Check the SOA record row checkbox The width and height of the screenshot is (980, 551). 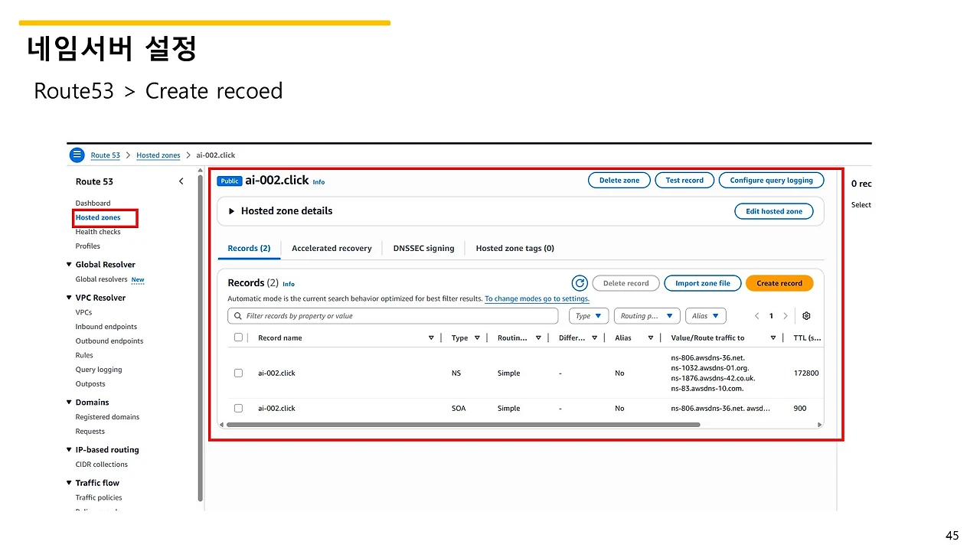(238, 409)
